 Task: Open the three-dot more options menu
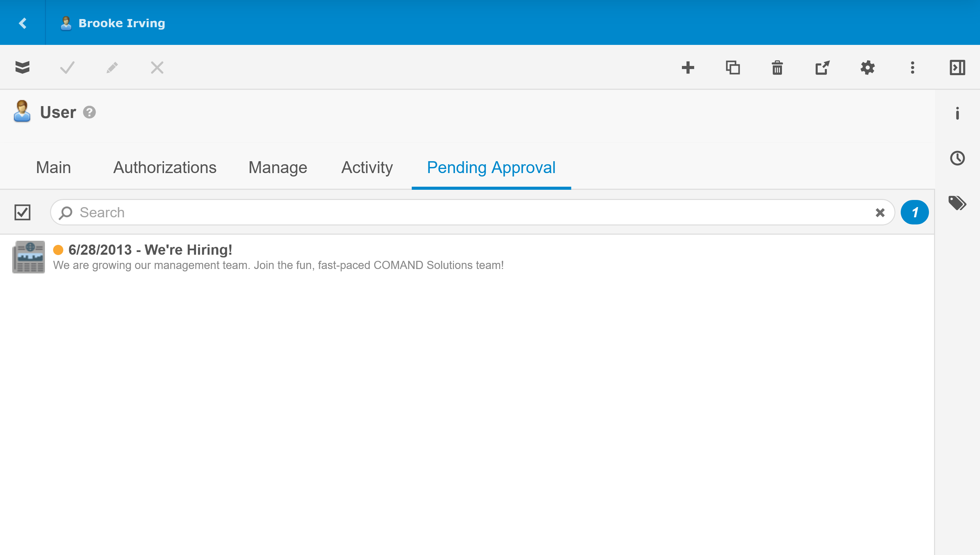point(912,67)
